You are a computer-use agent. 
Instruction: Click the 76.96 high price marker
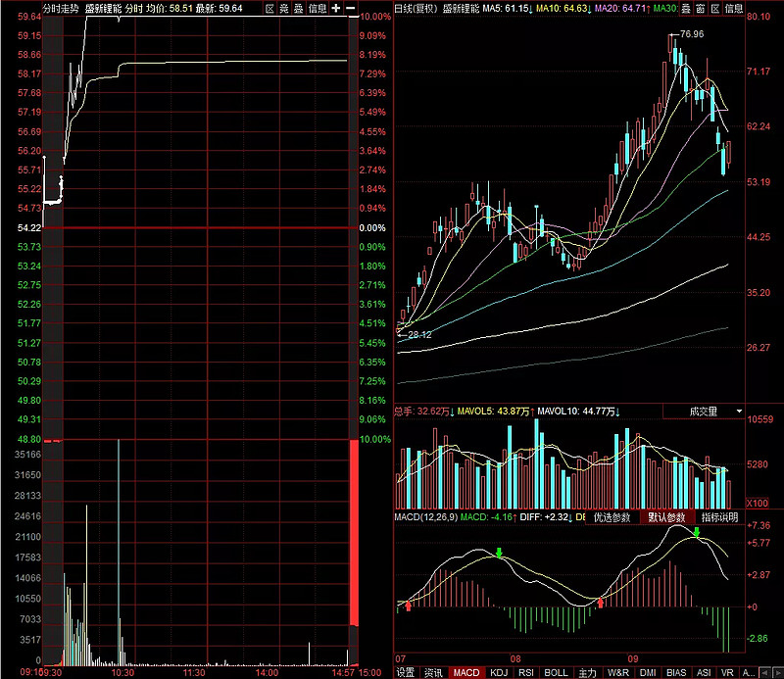click(691, 34)
